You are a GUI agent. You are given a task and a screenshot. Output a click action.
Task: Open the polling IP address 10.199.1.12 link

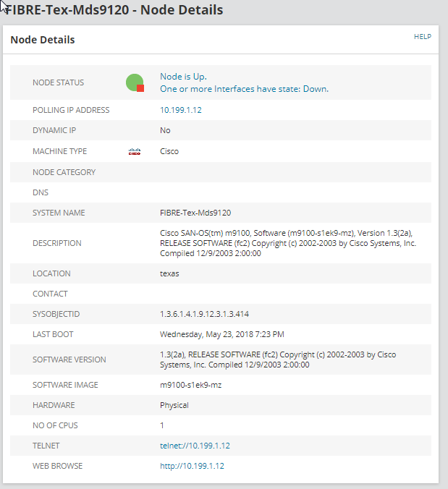(x=181, y=110)
